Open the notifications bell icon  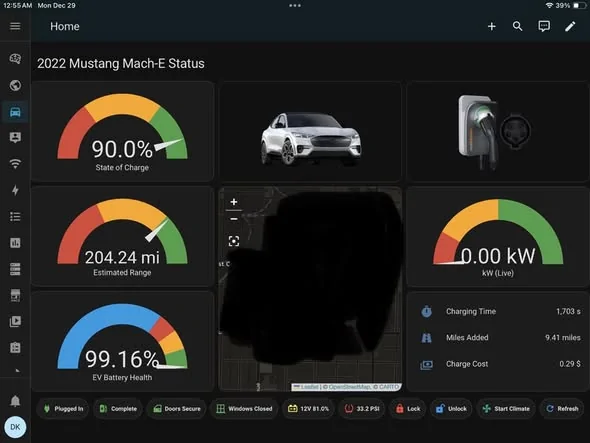15,401
